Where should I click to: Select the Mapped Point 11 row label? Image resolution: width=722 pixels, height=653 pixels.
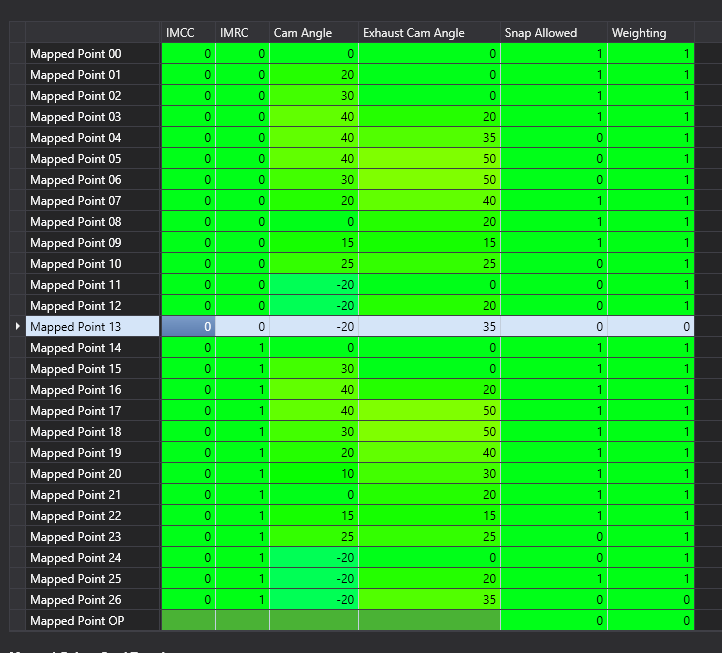pos(93,285)
